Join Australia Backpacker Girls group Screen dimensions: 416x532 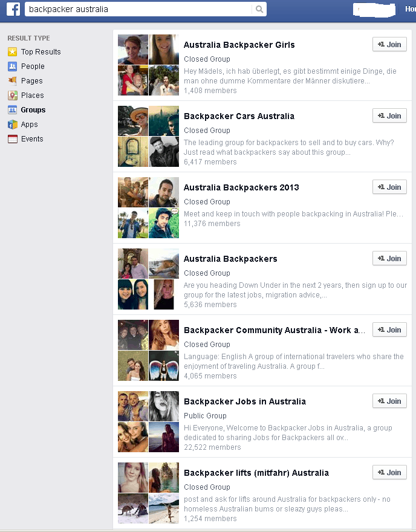point(389,45)
